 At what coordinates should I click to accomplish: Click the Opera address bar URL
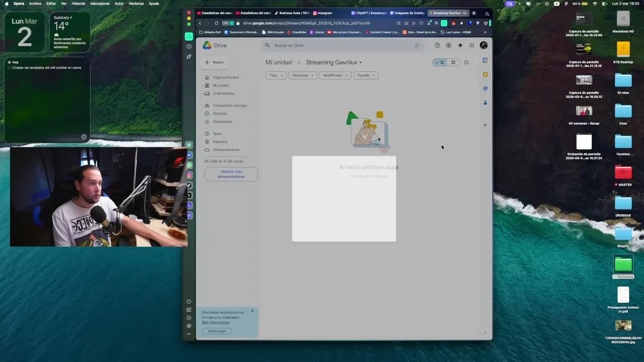pyautogui.click(x=306, y=23)
